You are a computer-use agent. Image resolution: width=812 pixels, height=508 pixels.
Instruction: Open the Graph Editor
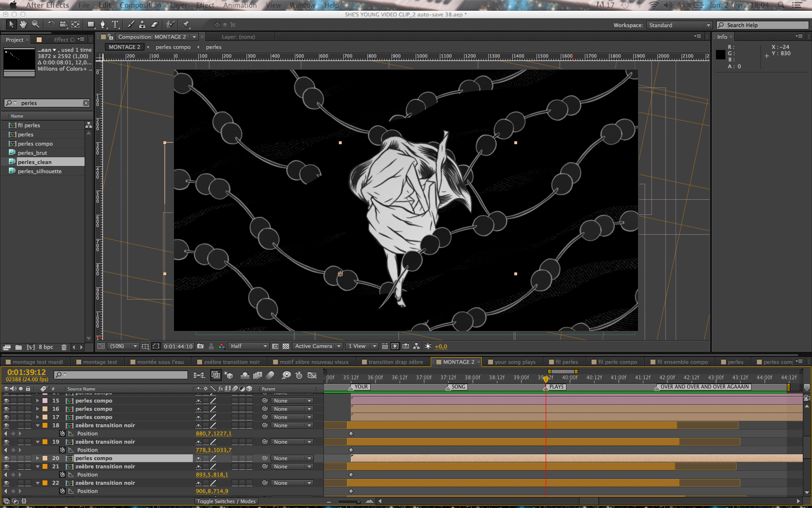point(312,375)
